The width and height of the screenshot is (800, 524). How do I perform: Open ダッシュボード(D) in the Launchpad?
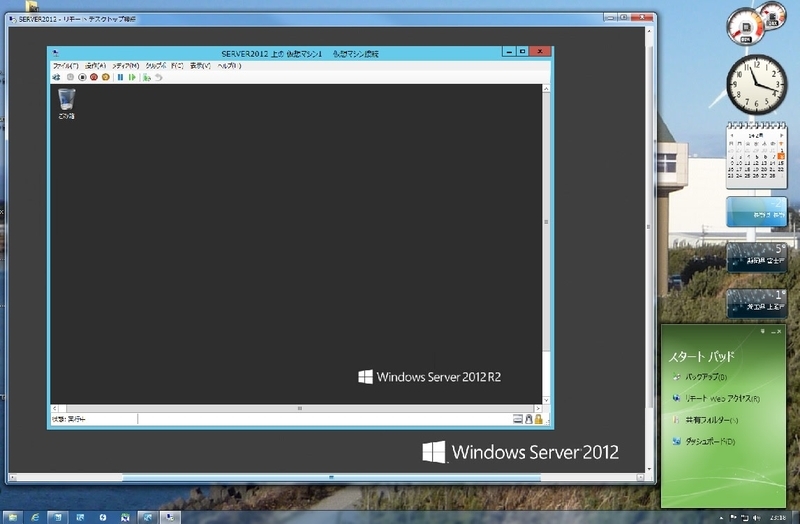[x=704, y=441]
